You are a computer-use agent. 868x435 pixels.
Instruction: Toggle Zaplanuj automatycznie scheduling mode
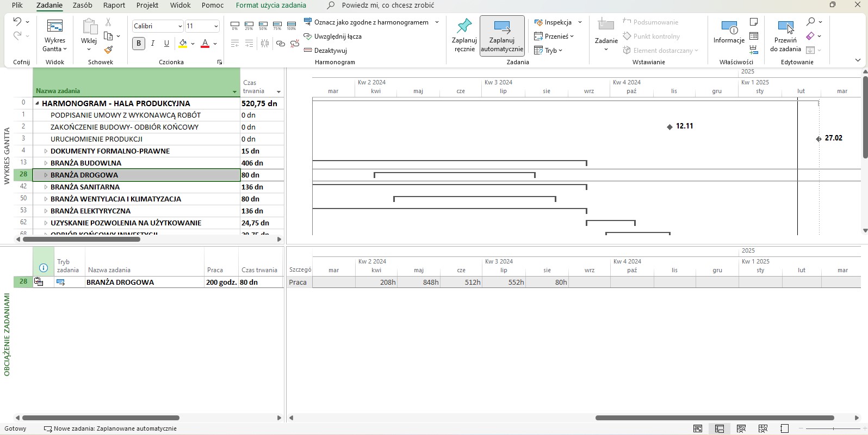click(x=502, y=36)
